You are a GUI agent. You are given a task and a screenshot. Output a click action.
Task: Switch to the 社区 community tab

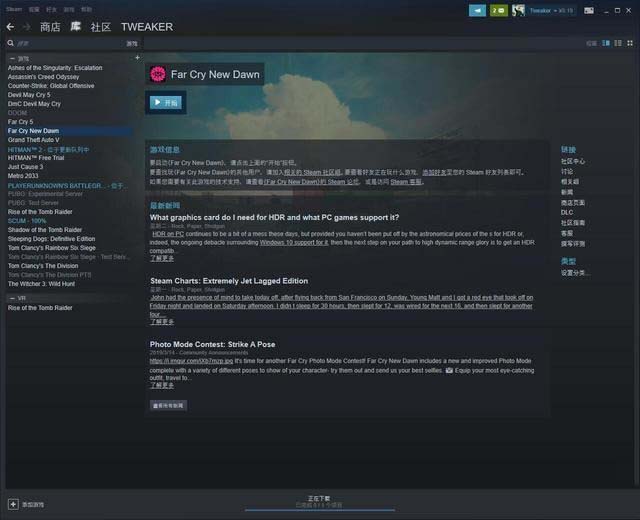(101, 27)
